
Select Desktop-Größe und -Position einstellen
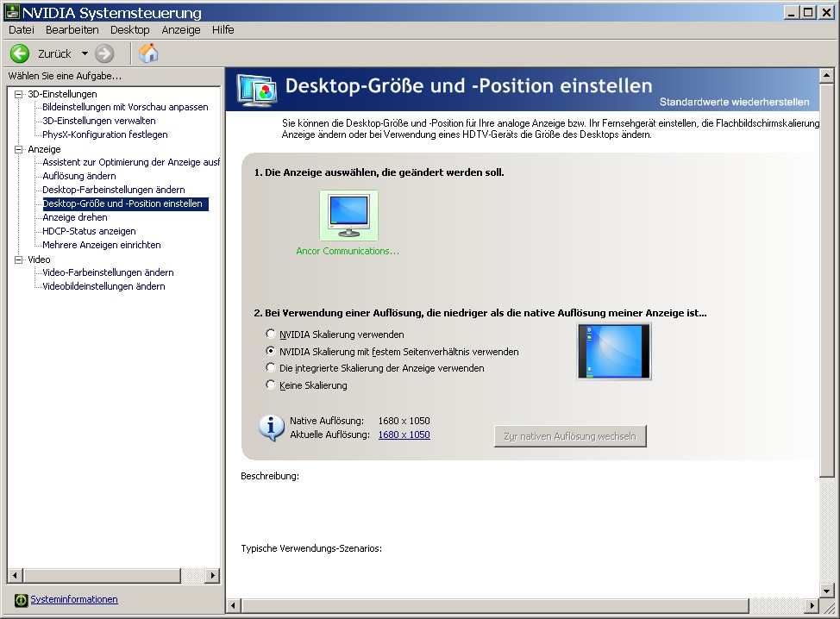(125, 204)
